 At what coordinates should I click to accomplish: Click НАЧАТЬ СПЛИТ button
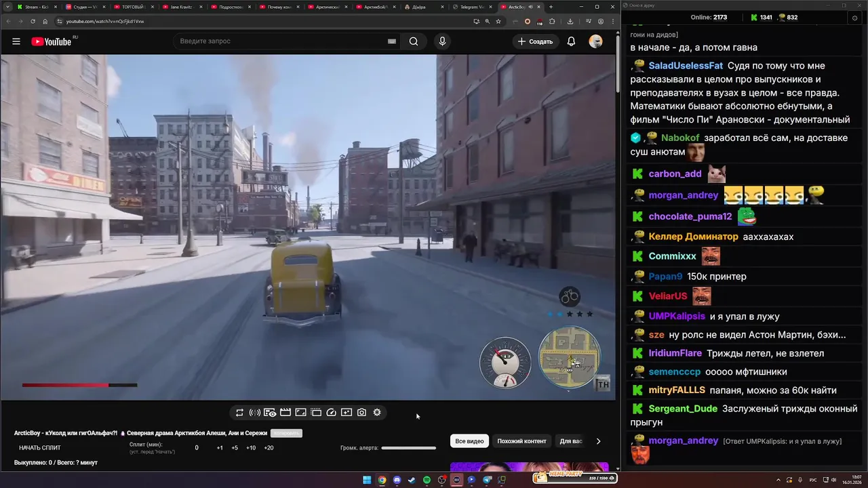40,448
